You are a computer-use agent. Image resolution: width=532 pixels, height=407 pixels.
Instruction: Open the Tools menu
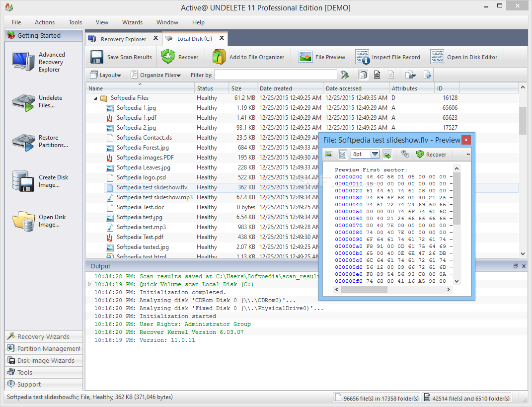click(x=76, y=22)
